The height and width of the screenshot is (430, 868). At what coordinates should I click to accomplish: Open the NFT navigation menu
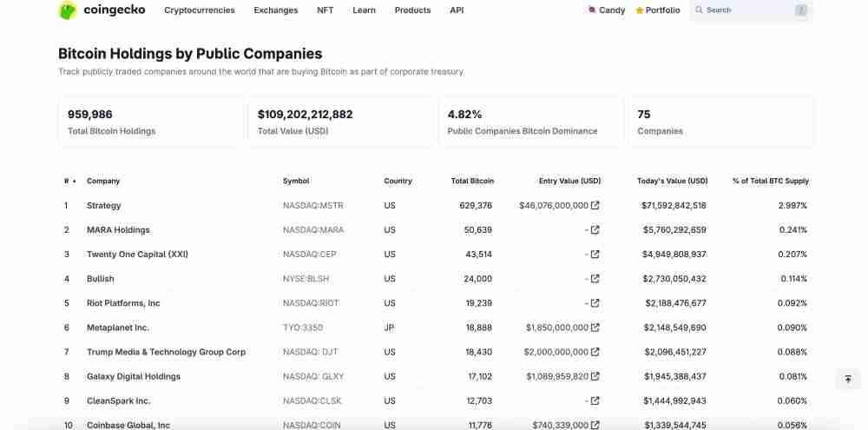tap(325, 10)
